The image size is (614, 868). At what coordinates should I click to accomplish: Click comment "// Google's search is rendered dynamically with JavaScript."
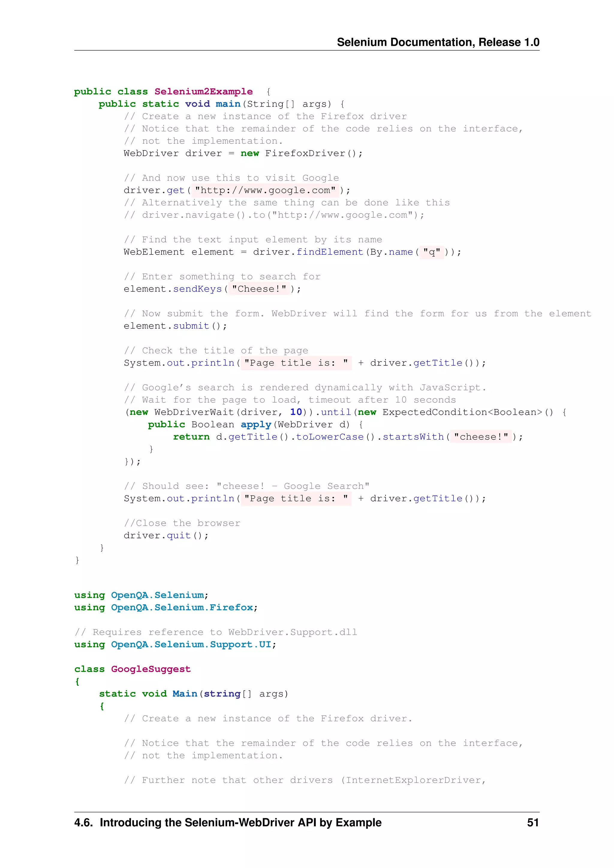click(x=305, y=388)
